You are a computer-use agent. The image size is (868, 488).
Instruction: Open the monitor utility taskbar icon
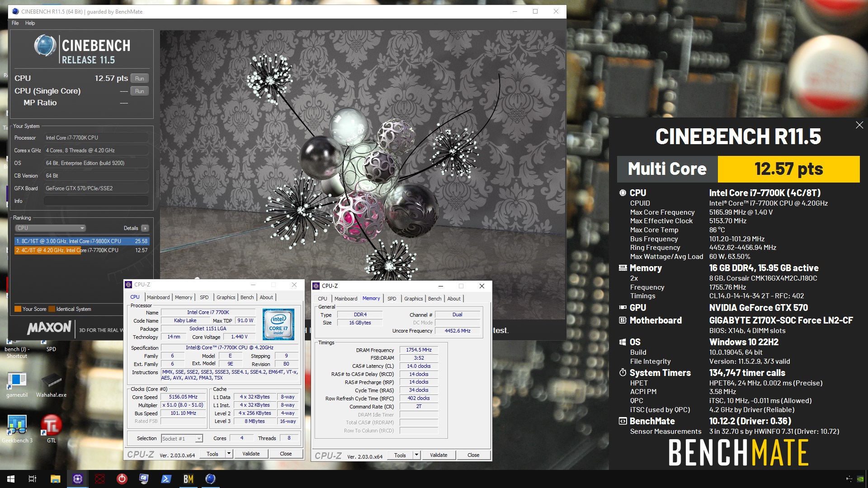tap(144, 479)
